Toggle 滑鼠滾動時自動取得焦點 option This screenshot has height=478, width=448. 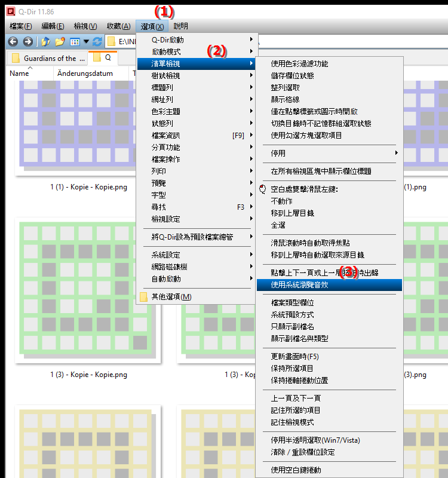pyautogui.click(x=330, y=243)
